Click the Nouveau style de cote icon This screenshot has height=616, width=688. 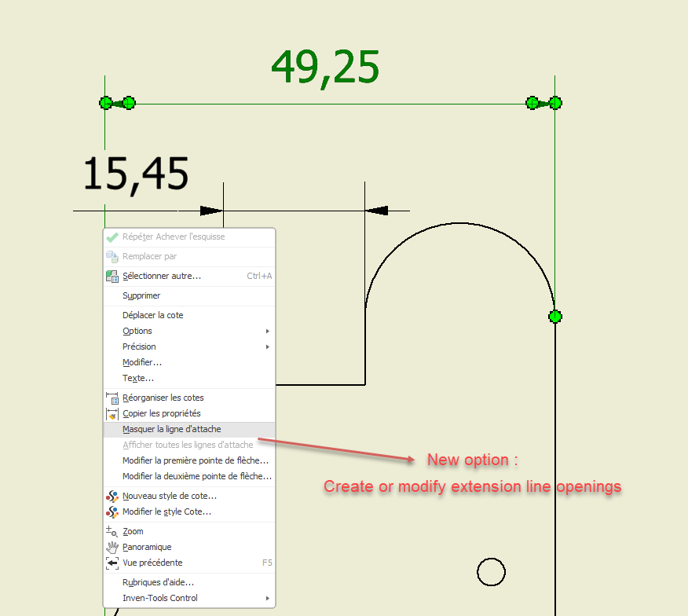[x=111, y=496]
